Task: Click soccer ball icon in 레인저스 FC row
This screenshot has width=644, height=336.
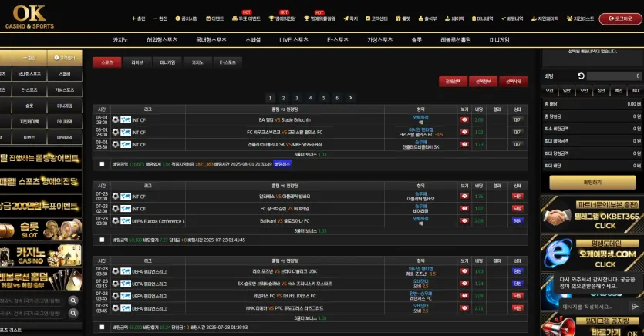Action: click(x=116, y=296)
